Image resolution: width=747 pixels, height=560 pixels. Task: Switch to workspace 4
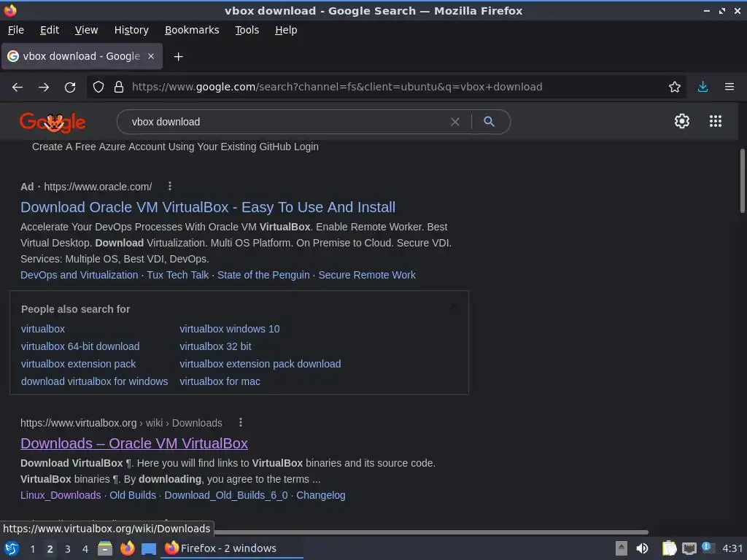coord(85,549)
